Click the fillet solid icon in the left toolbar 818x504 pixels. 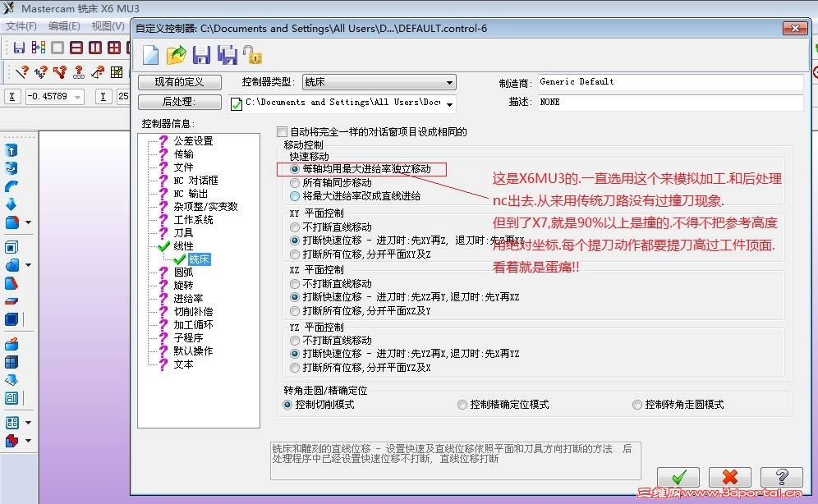pos(12,222)
